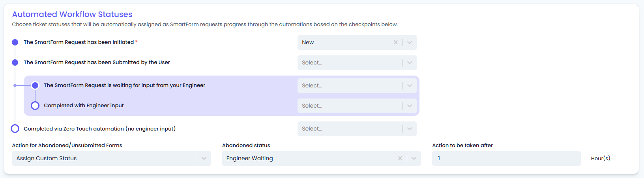Click the small connector node on timeline branch

pos(15,85)
